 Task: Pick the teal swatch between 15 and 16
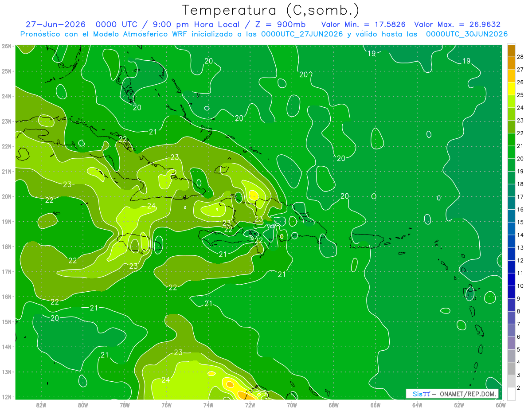511,215
